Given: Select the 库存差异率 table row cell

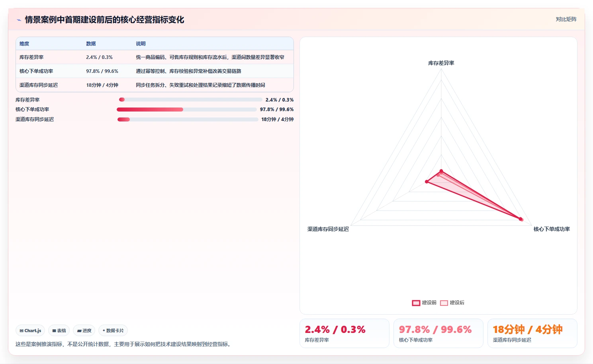Looking at the screenshot, I should click(31, 57).
